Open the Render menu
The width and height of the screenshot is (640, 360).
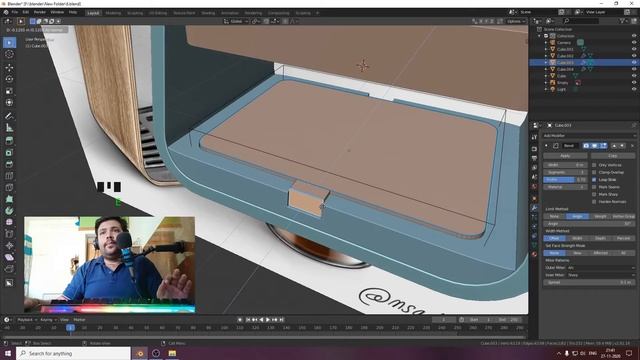click(40, 13)
